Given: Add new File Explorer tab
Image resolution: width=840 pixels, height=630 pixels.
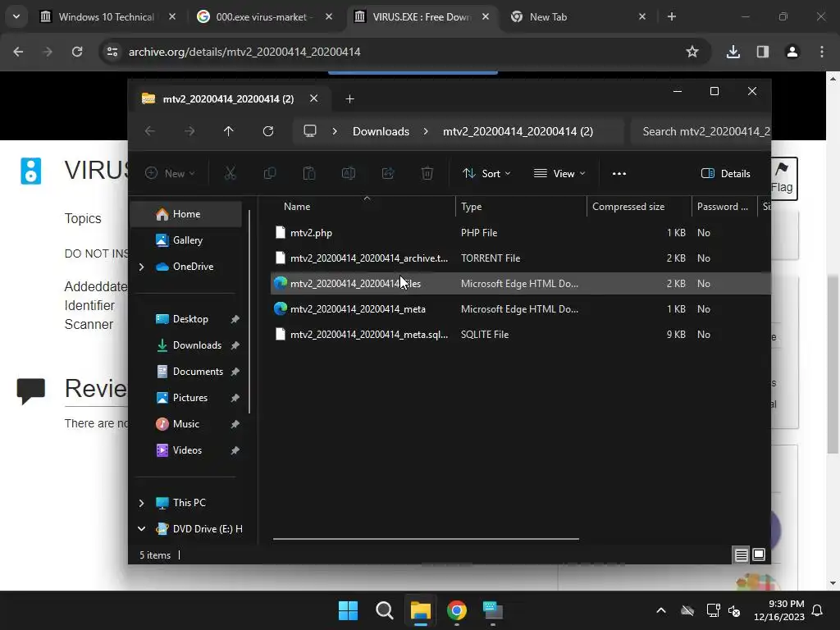Looking at the screenshot, I should (x=349, y=99).
